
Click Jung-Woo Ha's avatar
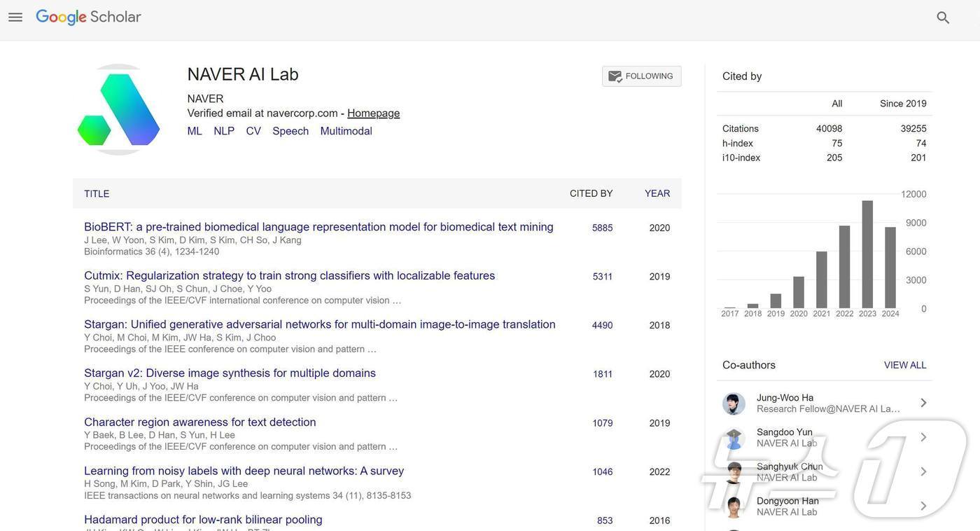[x=734, y=404]
